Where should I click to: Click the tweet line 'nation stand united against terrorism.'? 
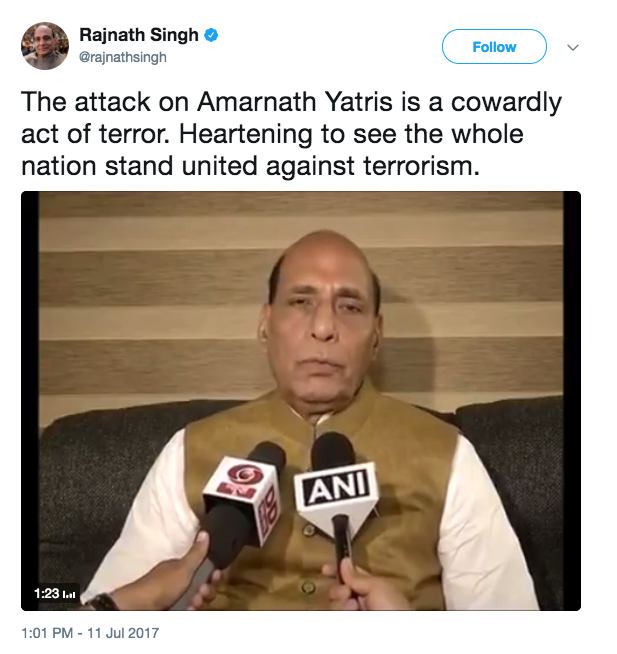coord(250,166)
